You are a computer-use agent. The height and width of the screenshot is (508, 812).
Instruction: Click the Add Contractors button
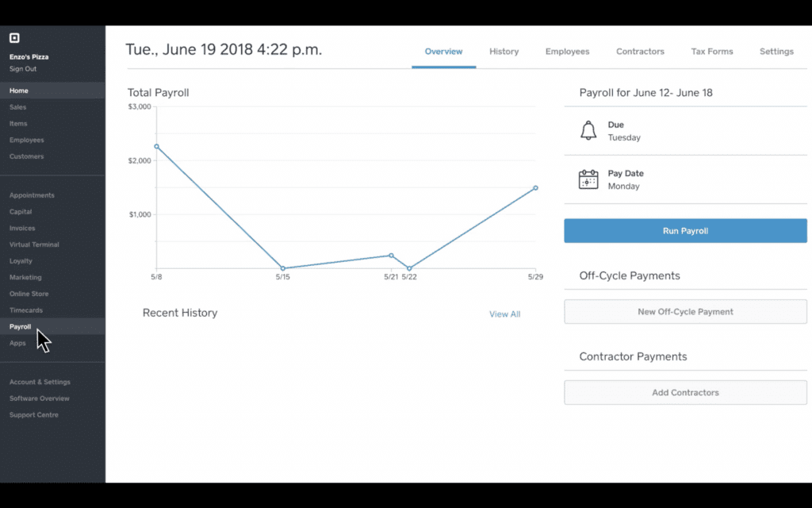pos(684,392)
